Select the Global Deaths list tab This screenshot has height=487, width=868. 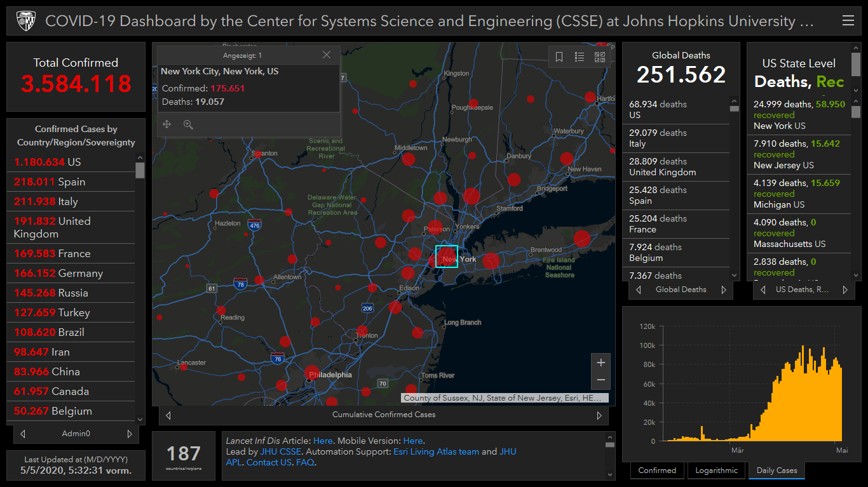(681, 290)
